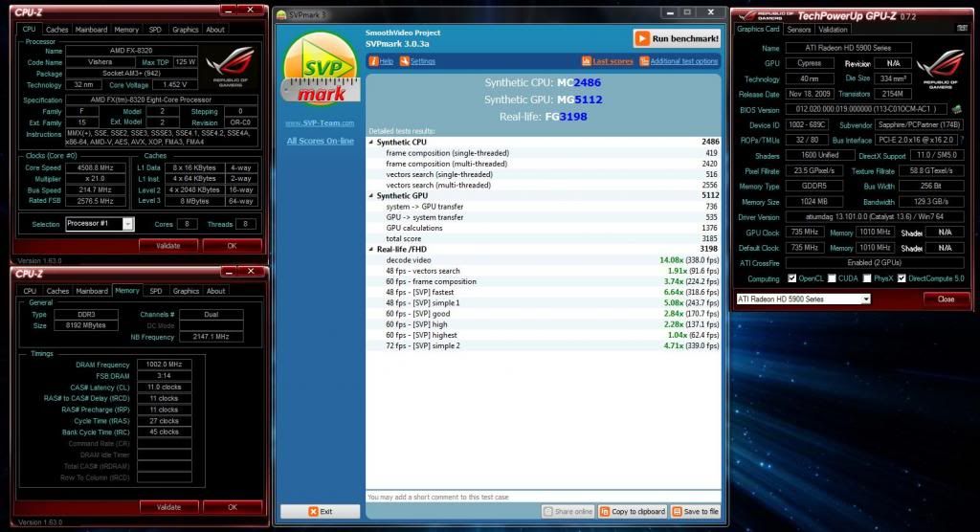Open the ATI Radeon HD 5900 Series dropdown
The image size is (980, 532).
pos(804,299)
